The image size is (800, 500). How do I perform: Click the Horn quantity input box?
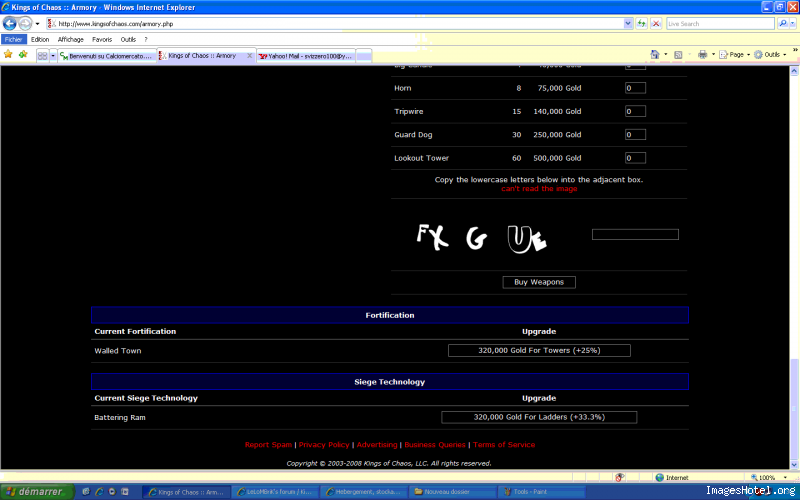[635, 88]
